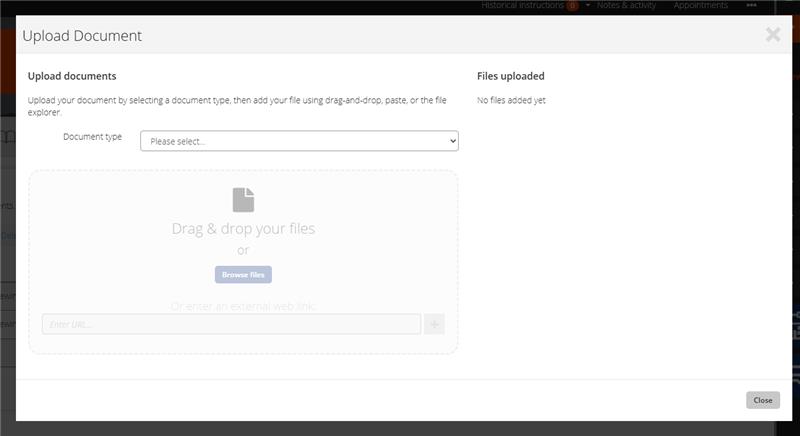Focus the Enter URL input field
800x436 pixels.
click(231, 324)
